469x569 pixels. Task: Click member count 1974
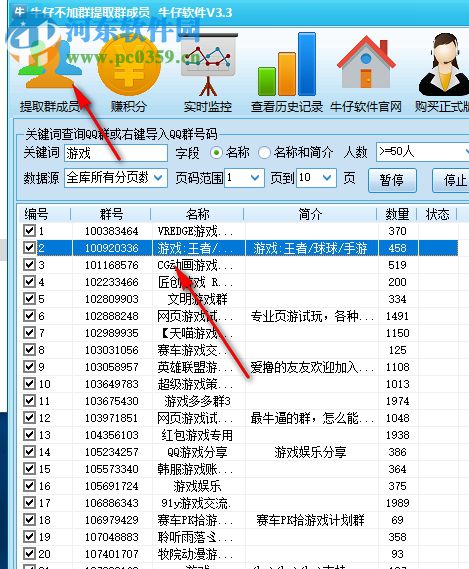(x=397, y=401)
